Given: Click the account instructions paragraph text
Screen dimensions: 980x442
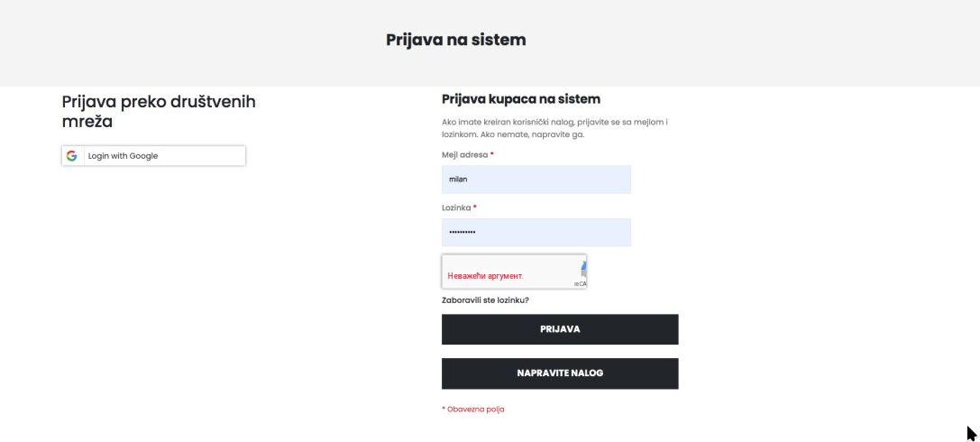Looking at the screenshot, I should (554, 128).
